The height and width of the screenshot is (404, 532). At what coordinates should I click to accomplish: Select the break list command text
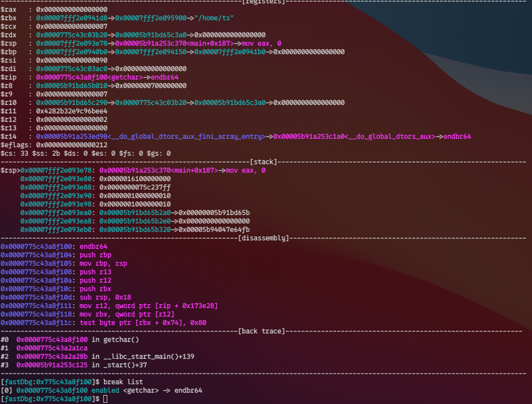click(x=123, y=382)
